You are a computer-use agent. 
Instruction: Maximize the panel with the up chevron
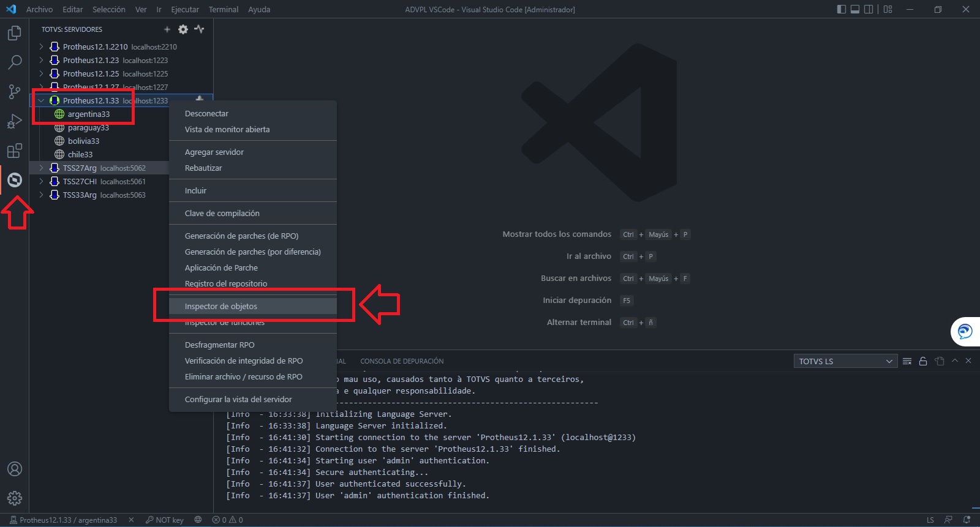click(x=954, y=361)
